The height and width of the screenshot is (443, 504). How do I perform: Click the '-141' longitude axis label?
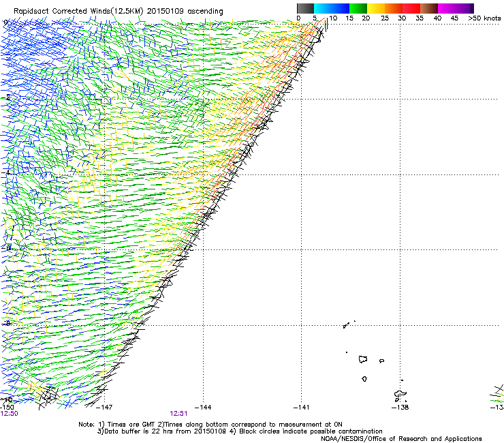pyautogui.click(x=301, y=408)
